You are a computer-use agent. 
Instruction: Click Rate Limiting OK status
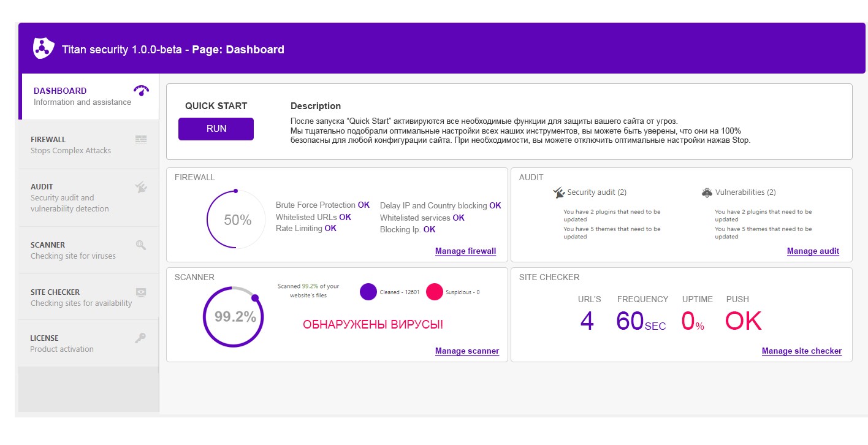306,229
